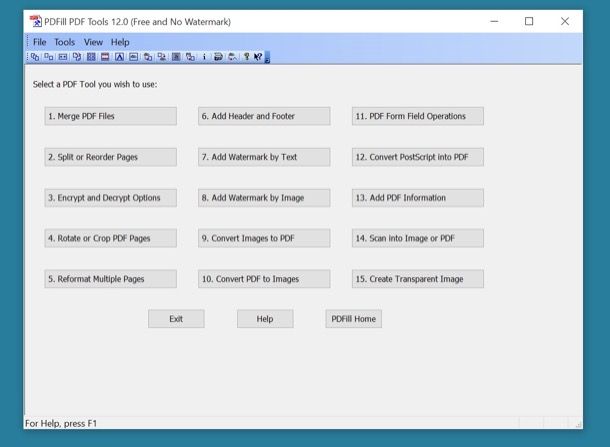Select 5. Reformat Multiple Pages button
This screenshot has height=447, width=610.
coord(110,279)
